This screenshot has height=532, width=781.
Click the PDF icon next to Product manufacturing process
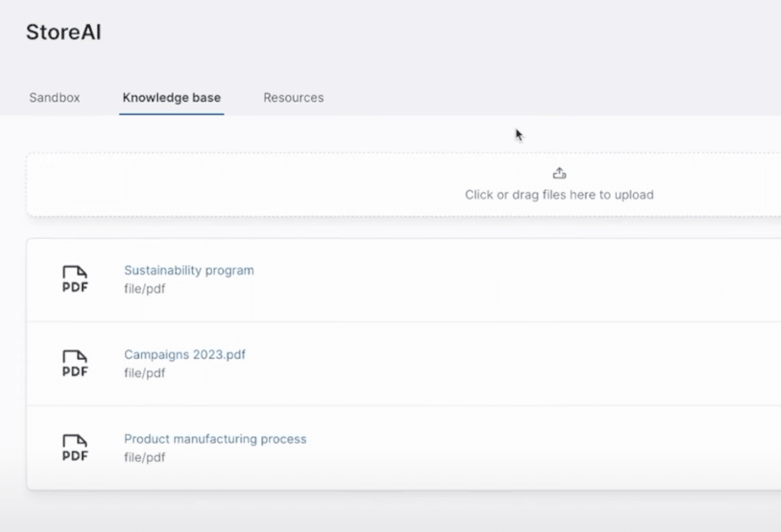click(x=74, y=448)
